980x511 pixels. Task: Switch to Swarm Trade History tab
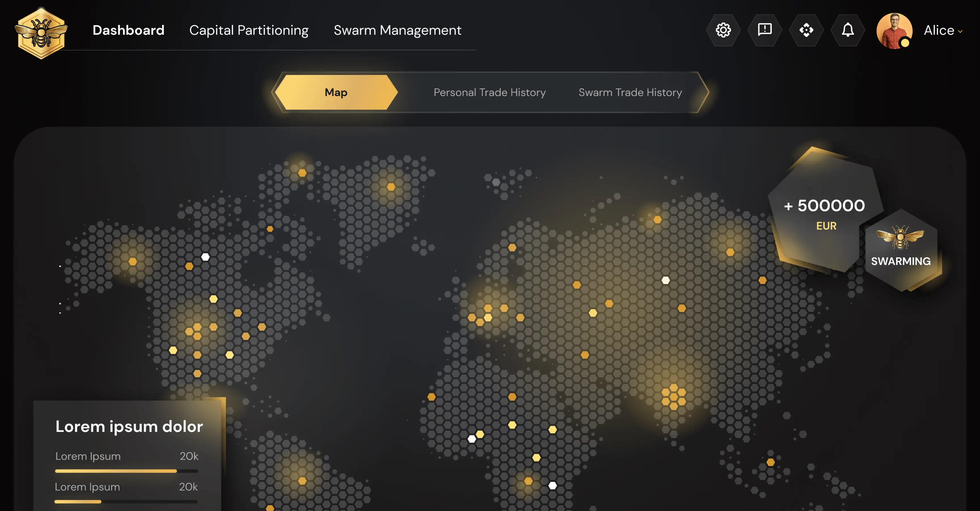pos(630,92)
